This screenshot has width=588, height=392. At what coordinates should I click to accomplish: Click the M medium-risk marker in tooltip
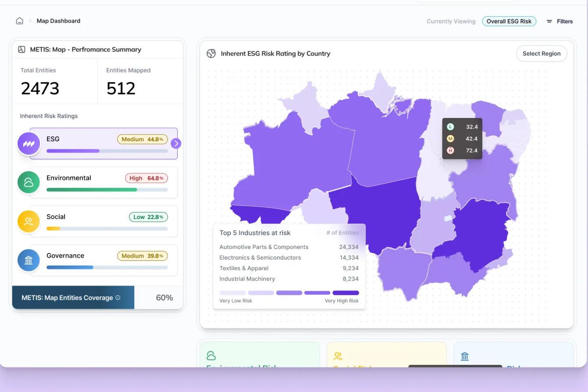click(450, 139)
